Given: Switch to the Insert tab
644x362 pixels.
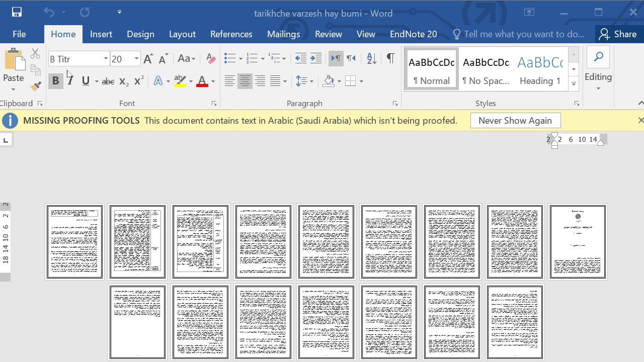Looking at the screenshot, I should (x=101, y=34).
